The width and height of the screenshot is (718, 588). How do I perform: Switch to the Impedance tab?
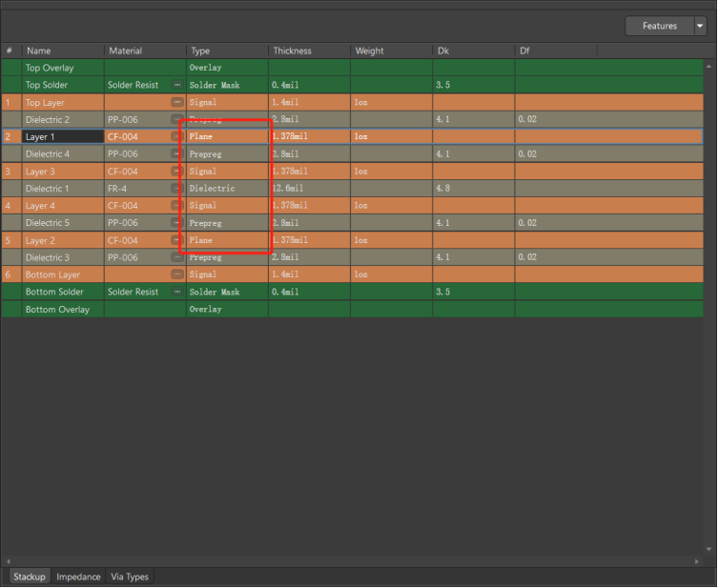[78, 577]
